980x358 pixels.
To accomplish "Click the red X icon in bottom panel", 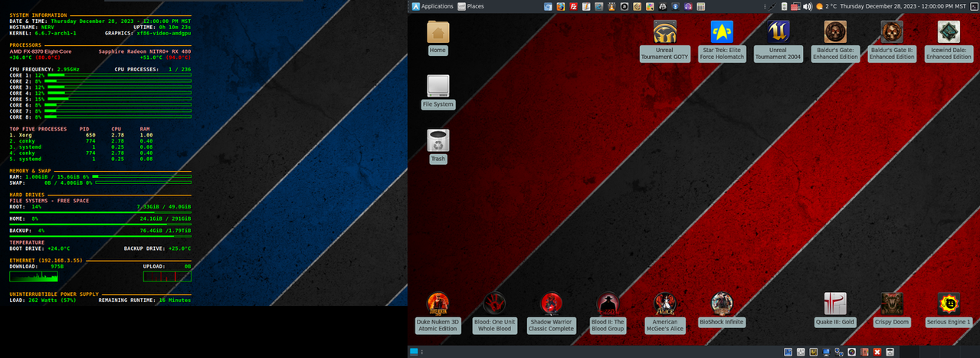I will (x=877, y=352).
